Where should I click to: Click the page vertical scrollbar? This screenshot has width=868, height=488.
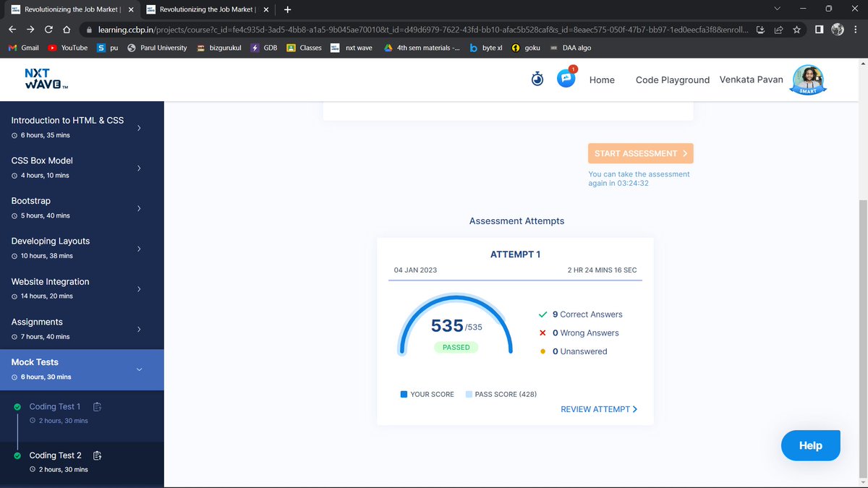862,340
